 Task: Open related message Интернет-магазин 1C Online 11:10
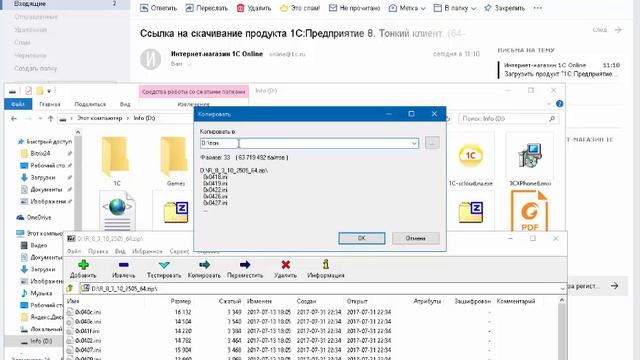click(561, 69)
